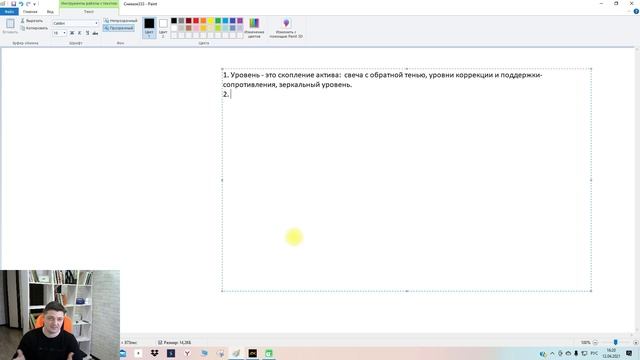The width and height of the screenshot is (640, 360).
Task: Pick the orange palette swatch
Action: click(203, 20)
